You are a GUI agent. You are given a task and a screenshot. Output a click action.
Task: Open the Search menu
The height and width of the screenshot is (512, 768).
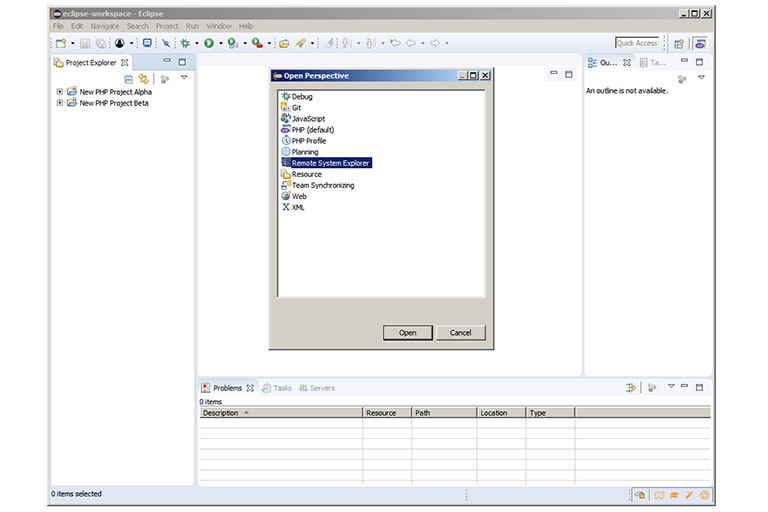point(138,26)
